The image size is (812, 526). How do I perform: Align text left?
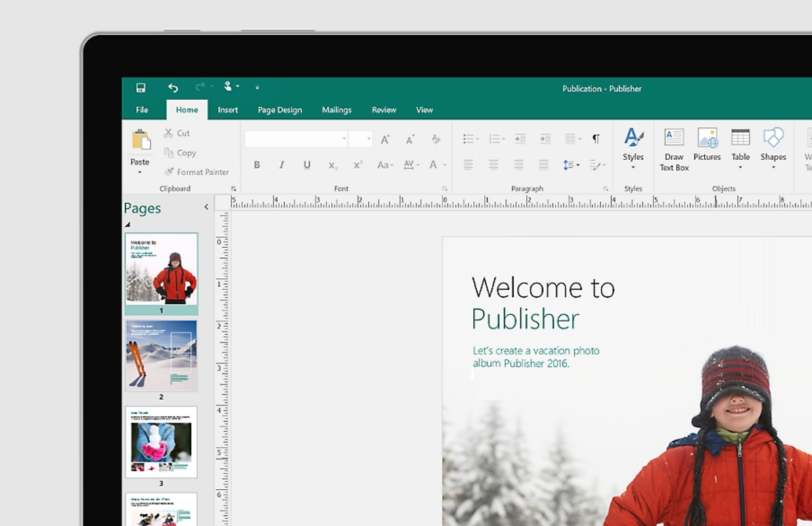(x=468, y=164)
